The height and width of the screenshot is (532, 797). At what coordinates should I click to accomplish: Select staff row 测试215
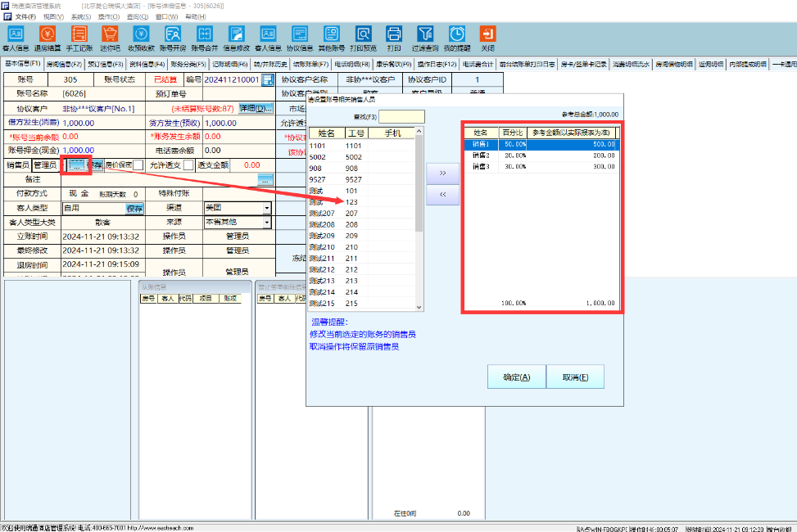[x=362, y=304]
